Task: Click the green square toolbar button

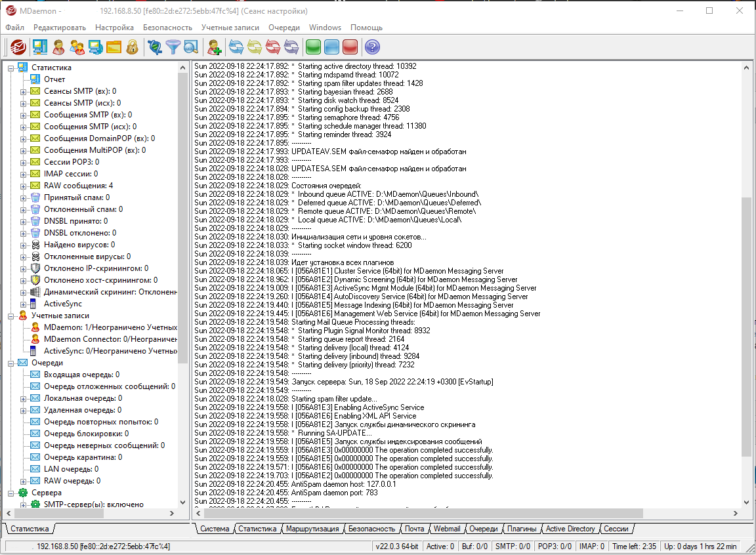Action: point(314,47)
